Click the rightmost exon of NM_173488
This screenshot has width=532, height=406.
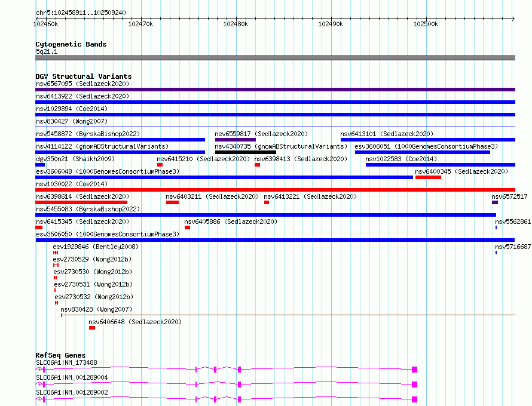coord(414,370)
